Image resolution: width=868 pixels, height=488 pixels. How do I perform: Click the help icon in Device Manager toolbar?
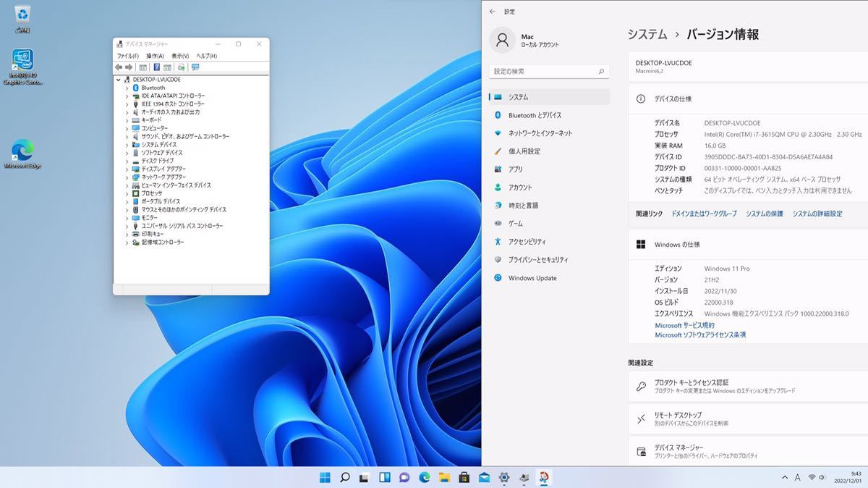coord(157,67)
